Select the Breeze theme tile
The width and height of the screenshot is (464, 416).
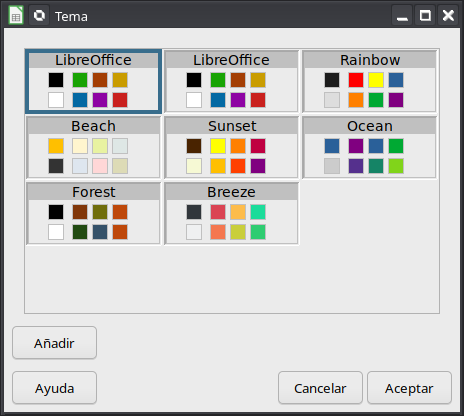pyautogui.click(x=232, y=213)
